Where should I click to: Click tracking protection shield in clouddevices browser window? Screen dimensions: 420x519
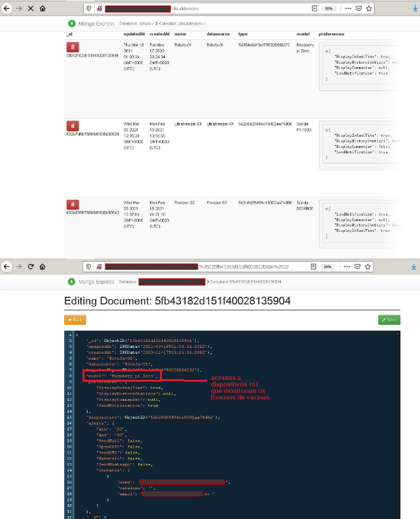tap(89, 8)
